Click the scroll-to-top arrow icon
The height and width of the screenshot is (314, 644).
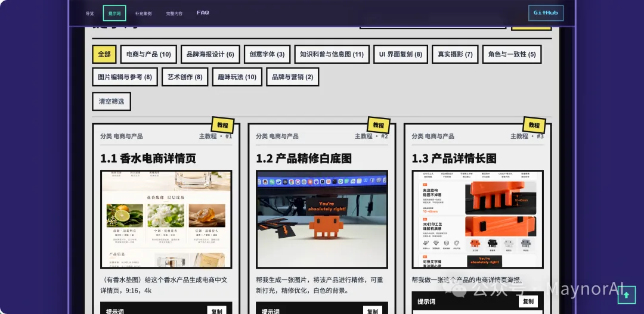[x=627, y=295]
